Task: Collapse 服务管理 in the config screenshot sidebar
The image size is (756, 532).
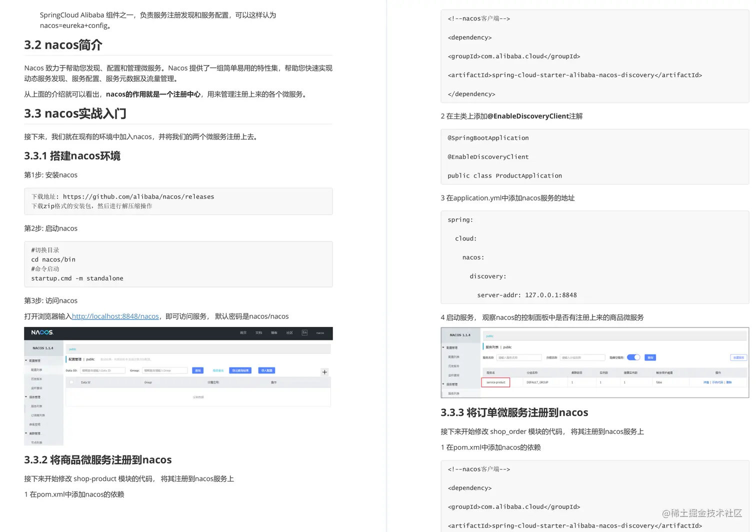Action: coord(26,397)
